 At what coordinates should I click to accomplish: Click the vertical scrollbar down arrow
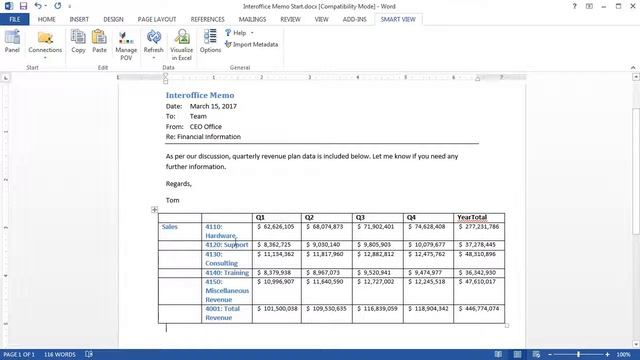pyautogui.click(x=636, y=344)
